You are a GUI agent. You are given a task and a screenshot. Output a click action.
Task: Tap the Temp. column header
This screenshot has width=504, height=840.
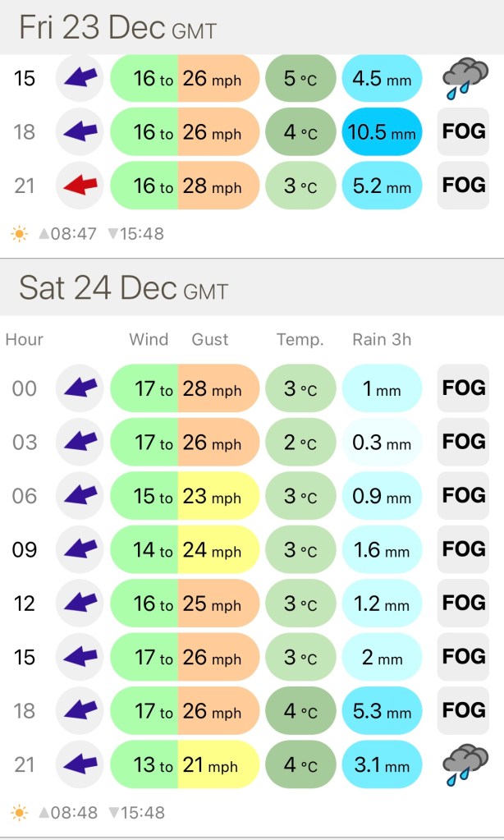pos(300,339)
